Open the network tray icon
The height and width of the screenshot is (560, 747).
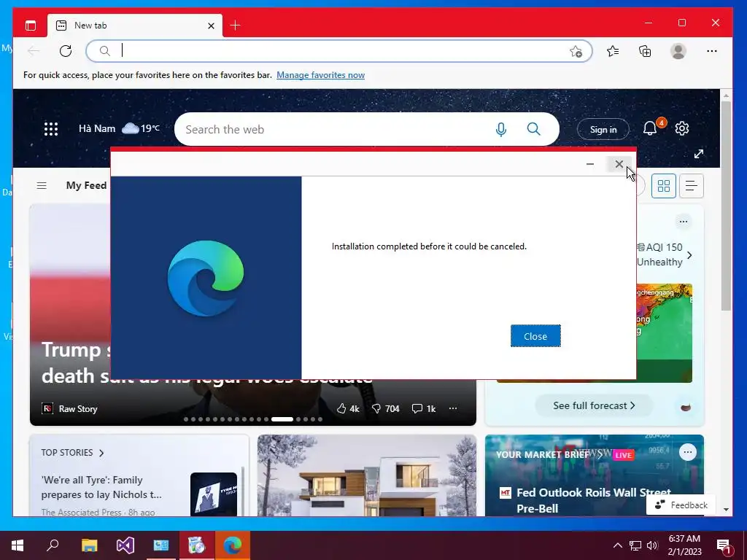pos(635,545)
